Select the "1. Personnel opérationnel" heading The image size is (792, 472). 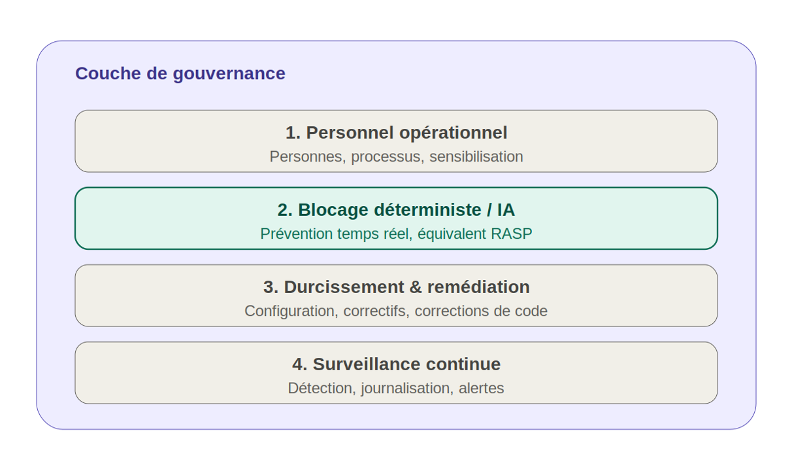(x=396, y=133)
